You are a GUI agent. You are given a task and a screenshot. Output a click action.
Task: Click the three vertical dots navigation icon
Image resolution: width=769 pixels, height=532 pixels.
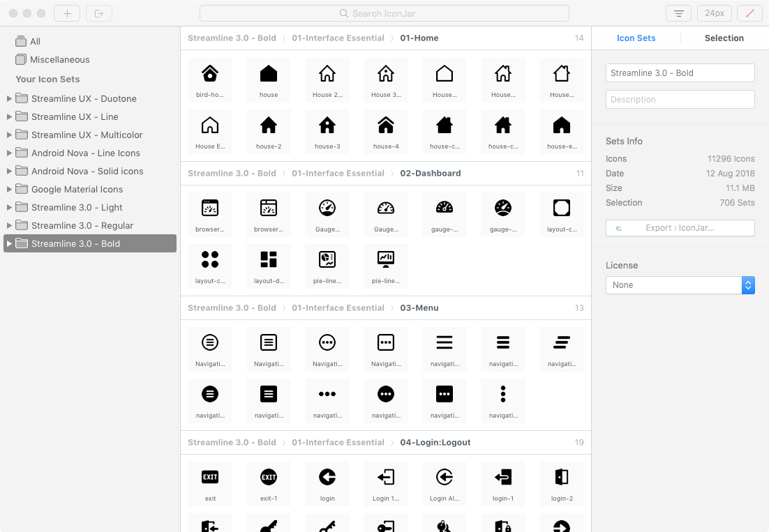(503, 401)
